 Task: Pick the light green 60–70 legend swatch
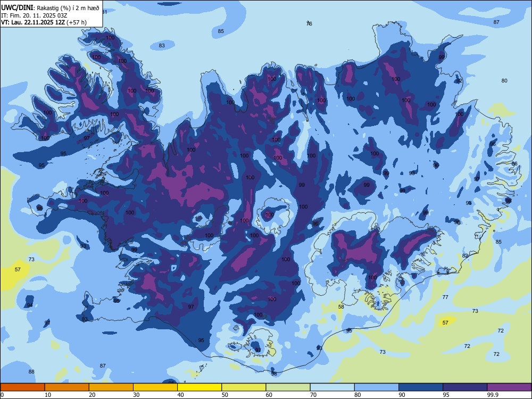(x=288, y=387)
